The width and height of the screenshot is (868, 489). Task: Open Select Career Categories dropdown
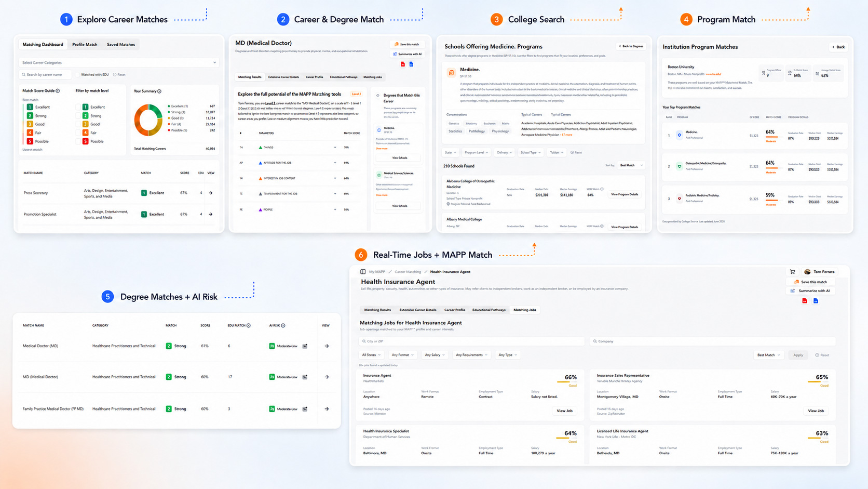click(119, 62)
